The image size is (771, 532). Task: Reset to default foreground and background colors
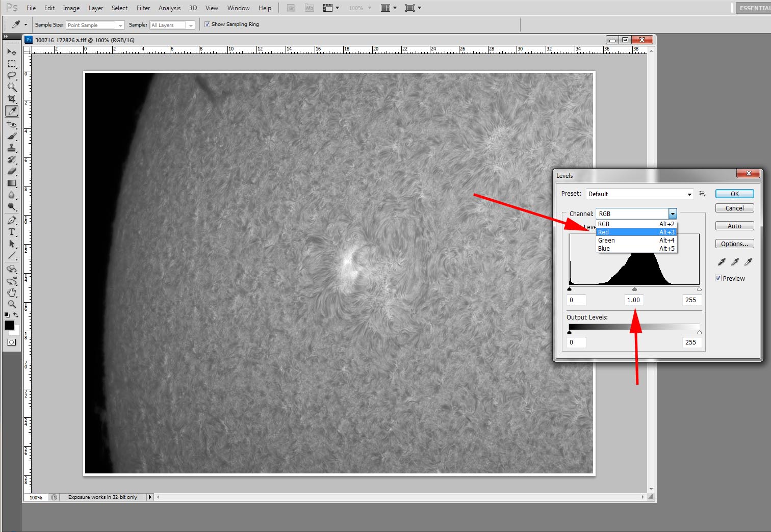[7, 315]
